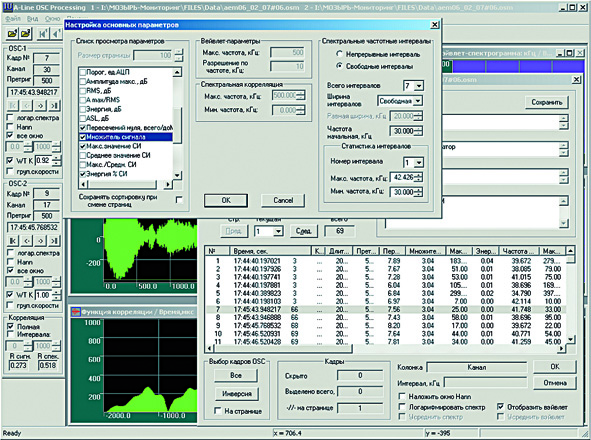
Task: Toggle Амплитуда макс., дБ checkbox
Action: [x=83, y=81]
